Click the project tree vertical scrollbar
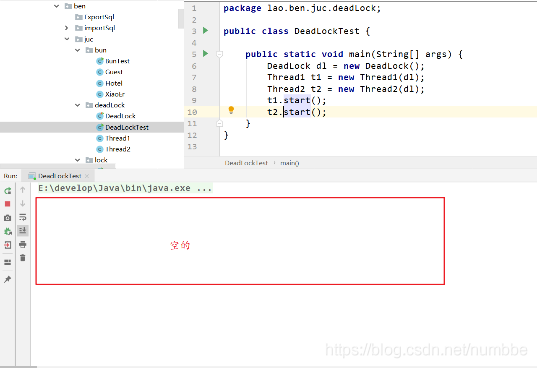Screen dimensions: 537x368 coord(181,18)
